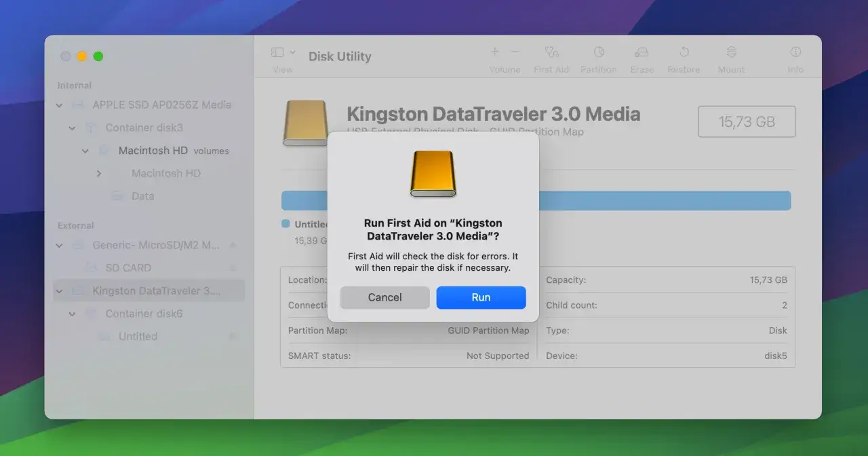Screen dimensions: 868x456
Task: Collapse Generic- MicroSD/M2 disk
Action: (x=59, y=245)
